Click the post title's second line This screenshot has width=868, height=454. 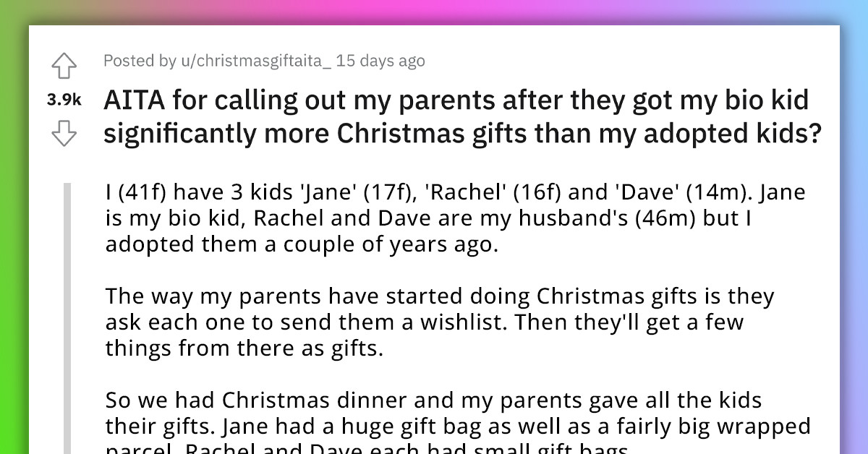463,133
